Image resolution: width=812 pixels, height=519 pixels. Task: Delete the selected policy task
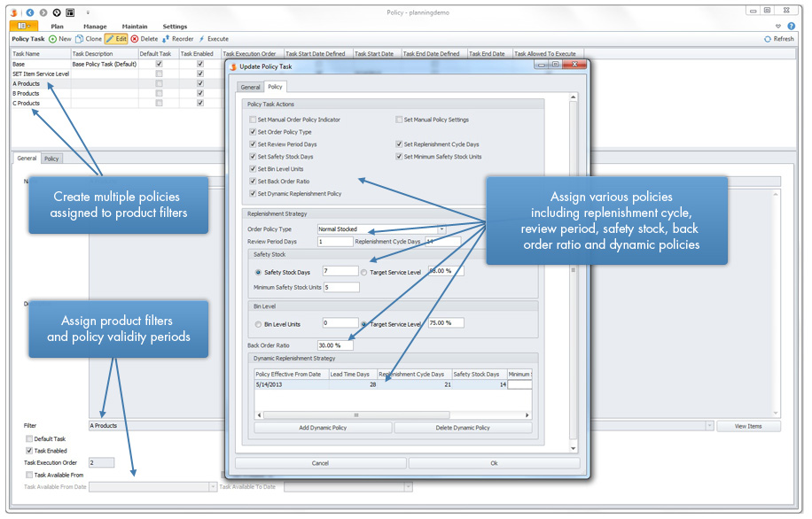click(x=144, y=39)
